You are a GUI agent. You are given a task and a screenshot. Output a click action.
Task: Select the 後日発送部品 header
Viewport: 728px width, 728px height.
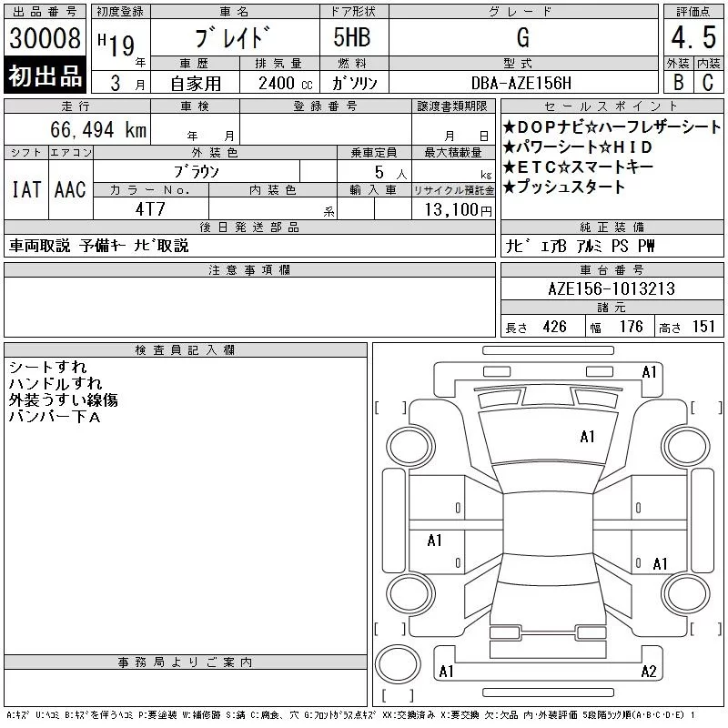pyautogui.click(x=249, y=227)
